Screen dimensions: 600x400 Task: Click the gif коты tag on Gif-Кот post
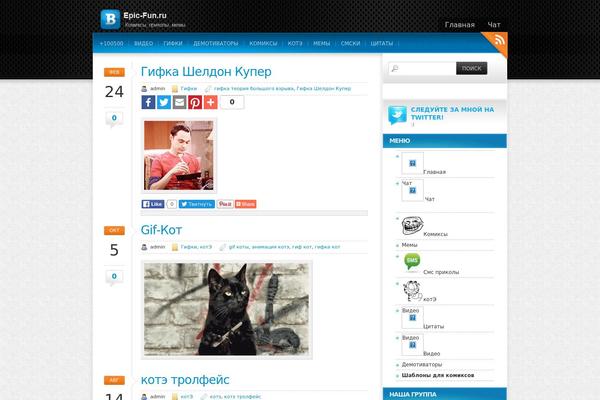tap(239, 247)
